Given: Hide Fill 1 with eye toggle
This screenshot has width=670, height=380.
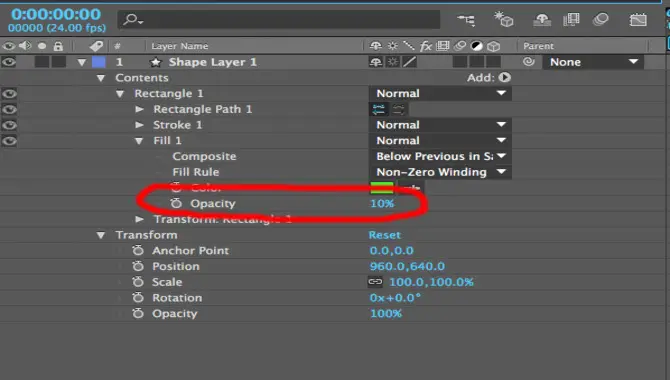Looking at the screenshot, I should click(9, 141).
